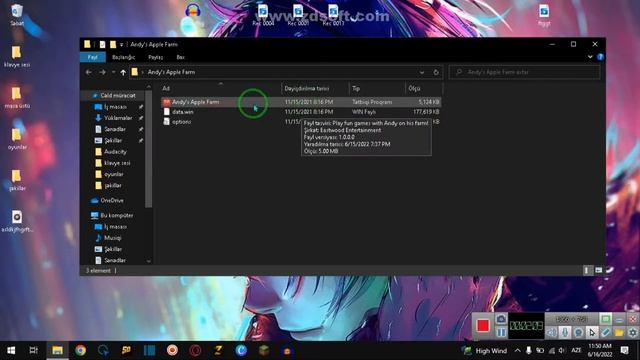This screenshot has width=640, height=360.
Task: Click the properties icon in title bar
Action: tap(102, 44)
